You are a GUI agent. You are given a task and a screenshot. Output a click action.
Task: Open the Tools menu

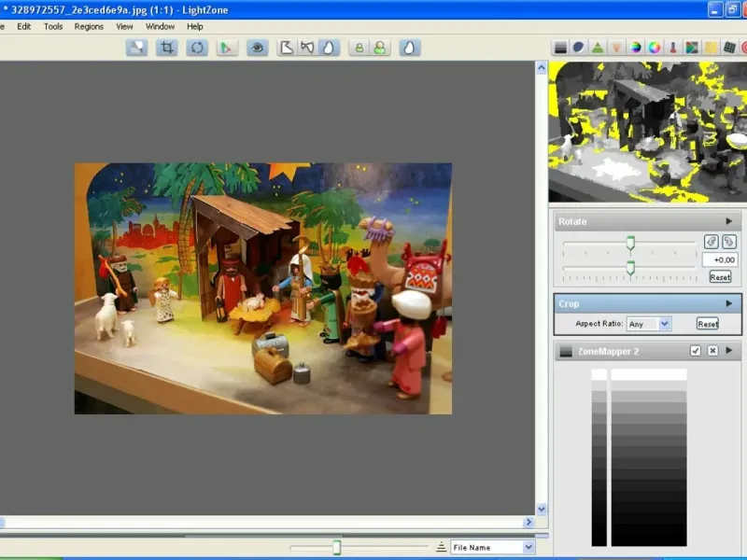click(x=53, y=26)
